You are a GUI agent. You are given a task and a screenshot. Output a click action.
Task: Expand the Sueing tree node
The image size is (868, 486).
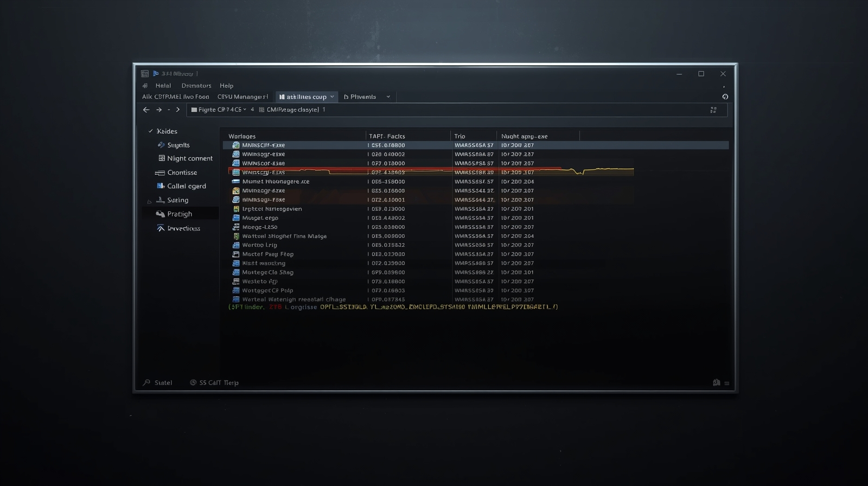[x=149, y=201]
